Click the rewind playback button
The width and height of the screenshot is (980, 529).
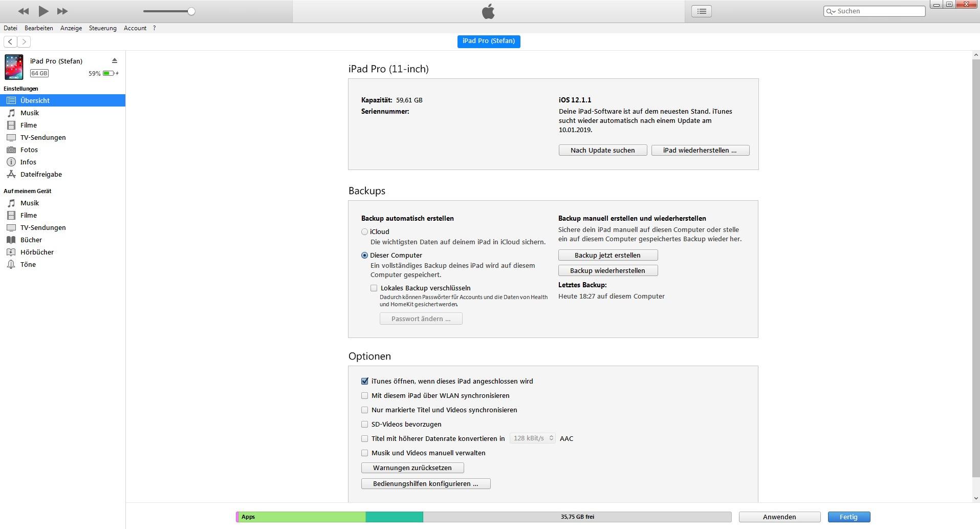[x=23, y=11]
